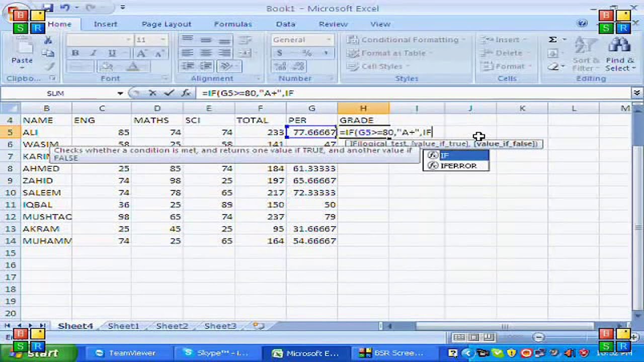Screen dimensions: 644x362
Task: Open Excel Help question mark icon
Action: pyautogui.click(x=582, y=23)
